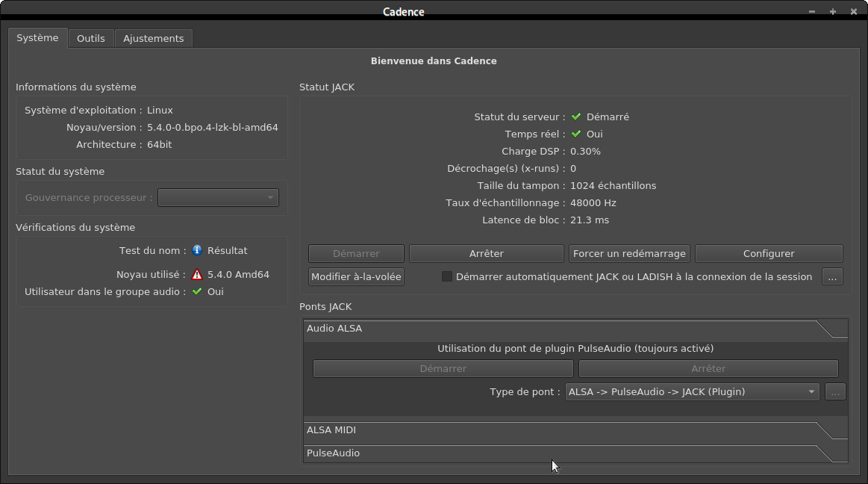Image resolution: width=868 pixels, height=484 pixels.
Task: Open the Ajustements tab
Action: point(154,38)
